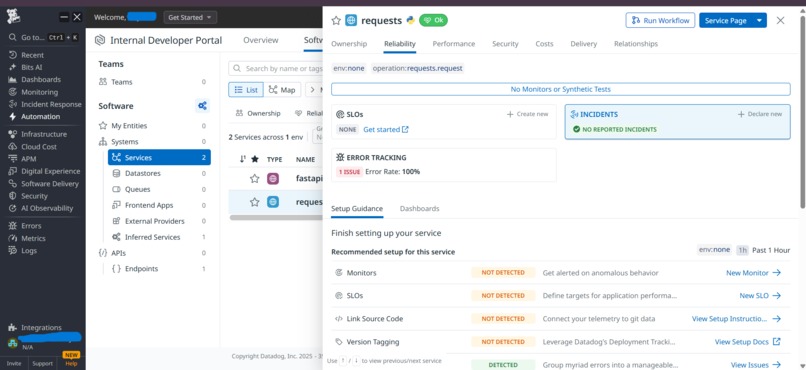Open Dashboards in left navigation
The image size is (806, 370).
point(41,80)
